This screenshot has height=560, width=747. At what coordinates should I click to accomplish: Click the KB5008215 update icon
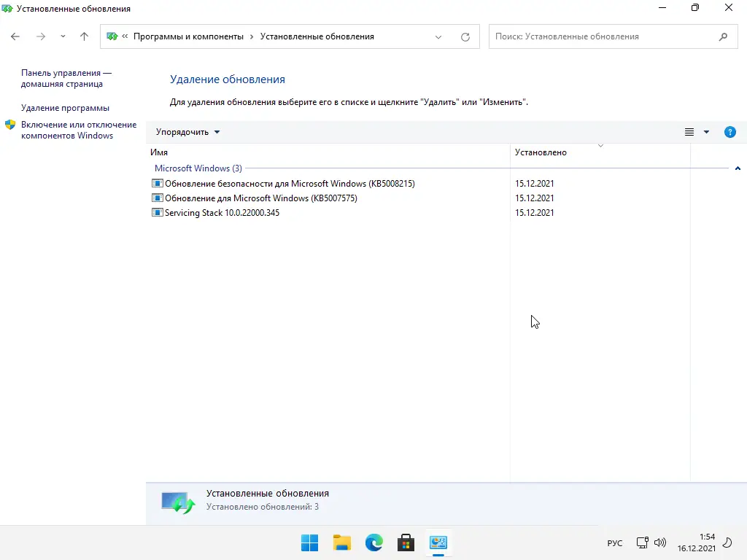(x=158, y=183)
